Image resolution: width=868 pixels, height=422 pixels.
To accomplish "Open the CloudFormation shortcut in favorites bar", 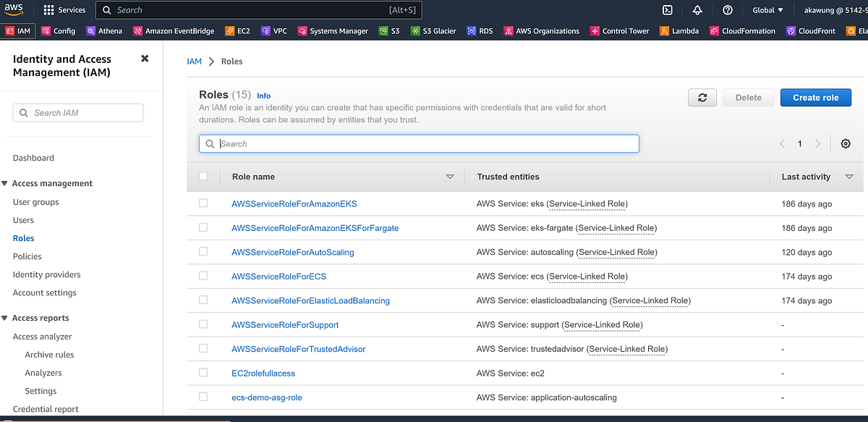I will click(x=744, y=30).
